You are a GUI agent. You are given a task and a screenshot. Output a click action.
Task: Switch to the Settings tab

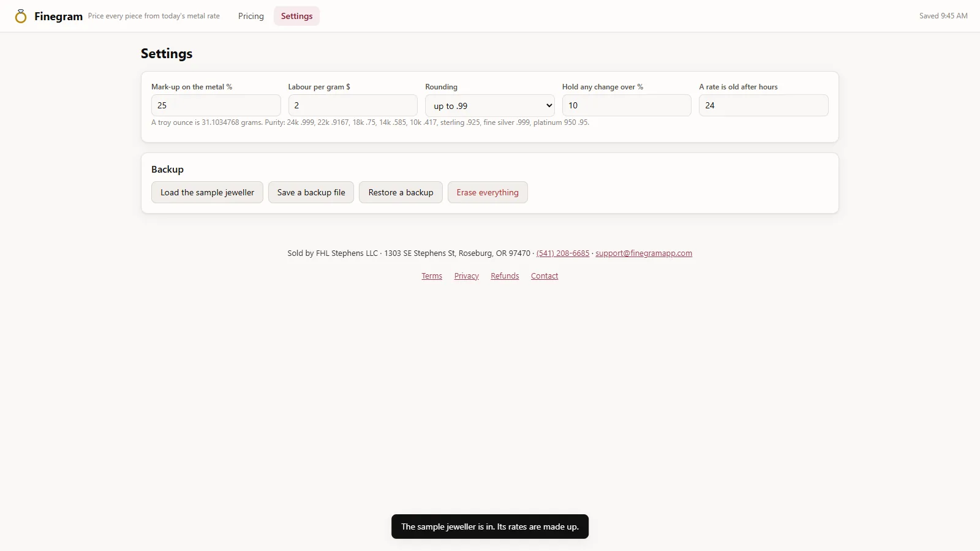tap(296, 16)
